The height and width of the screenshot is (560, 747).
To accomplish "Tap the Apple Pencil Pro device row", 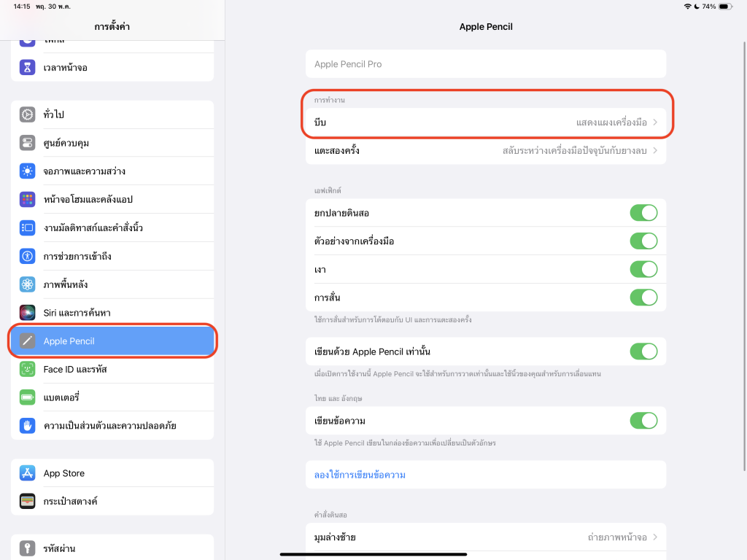I will click(x=485, y=64).
